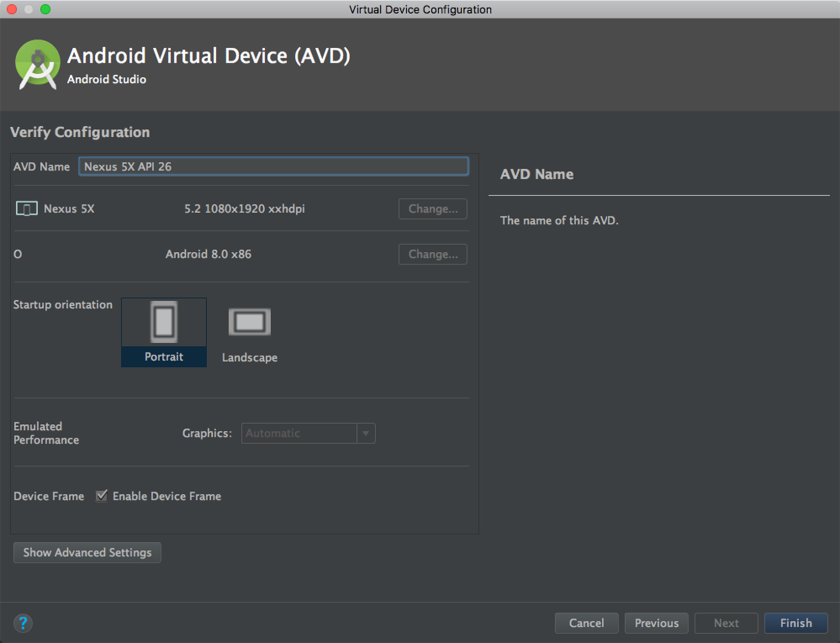Screen dimensions: 840x643
Task: Select the Landscape orientation icon
Action: coord(249,322)
